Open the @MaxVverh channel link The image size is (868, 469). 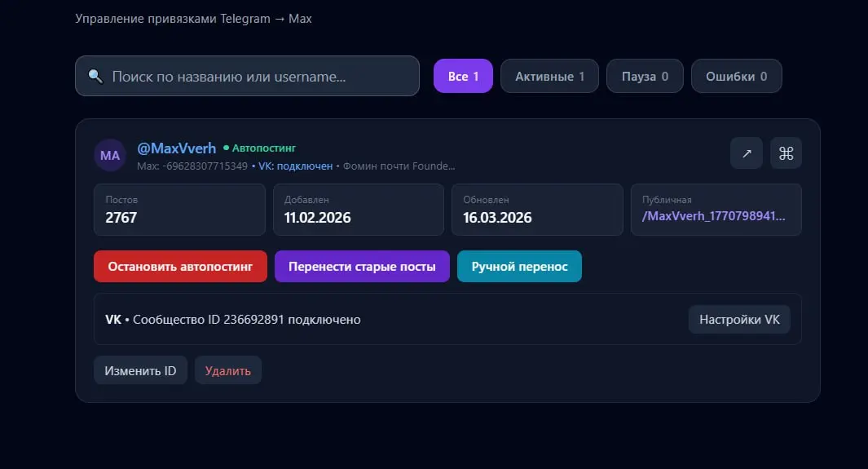pos(177,148)
